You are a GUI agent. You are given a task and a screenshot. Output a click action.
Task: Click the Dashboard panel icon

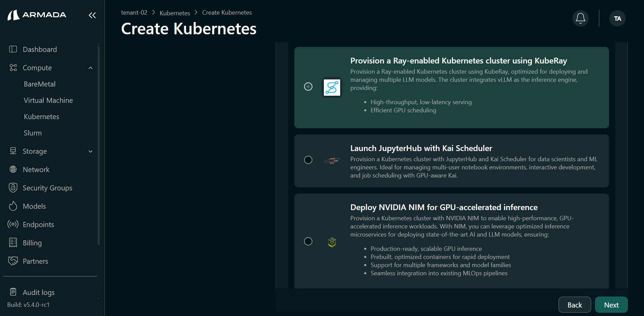coord(13,49)
